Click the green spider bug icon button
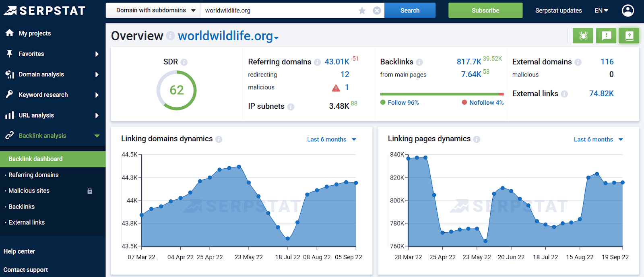Viewport: 644px width, 277px height. pyautogui.click(x=583, y=36)
